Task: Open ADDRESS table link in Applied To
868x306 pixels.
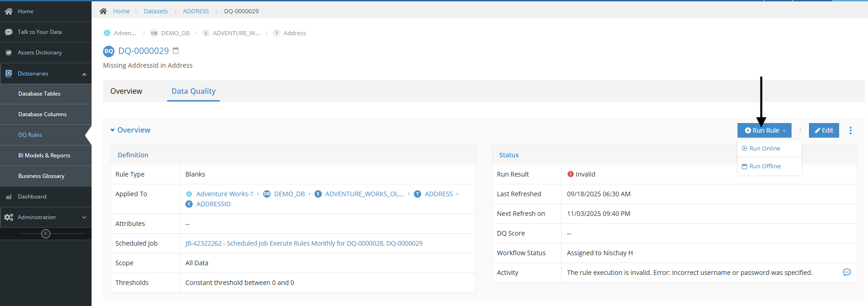Action: pos(439,194)
